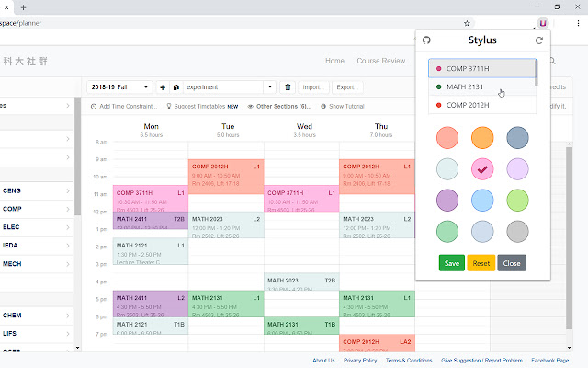This screenshot has width=588, height=368.
Task: Select MATH 2131 in the Stylus course list
Action: click(481, 86)
